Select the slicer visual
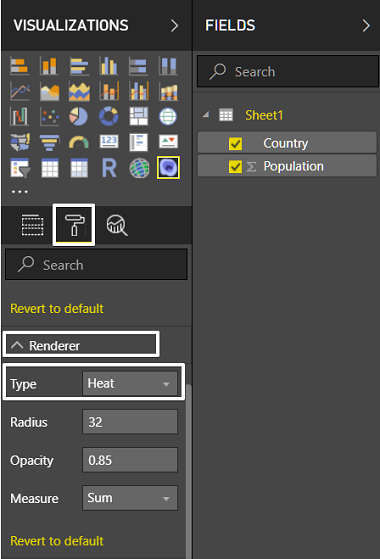Screen dimensions: 380x559 click(19, 168)
